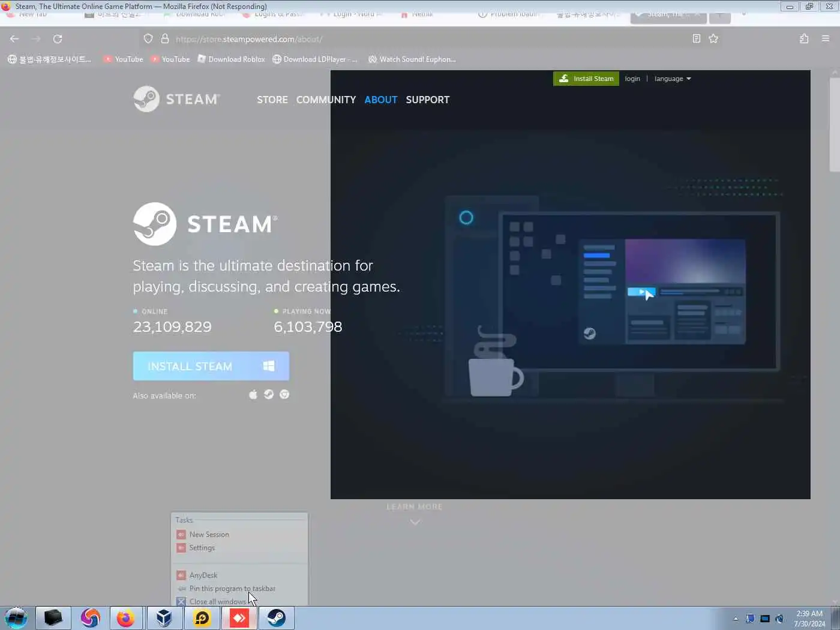Choose Close all windows in jump list
The image size is (840, 630).
(239, 601)
